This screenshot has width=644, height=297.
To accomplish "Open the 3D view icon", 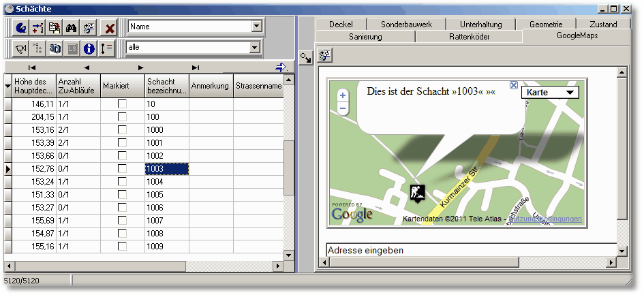I will tap(55, 49).
